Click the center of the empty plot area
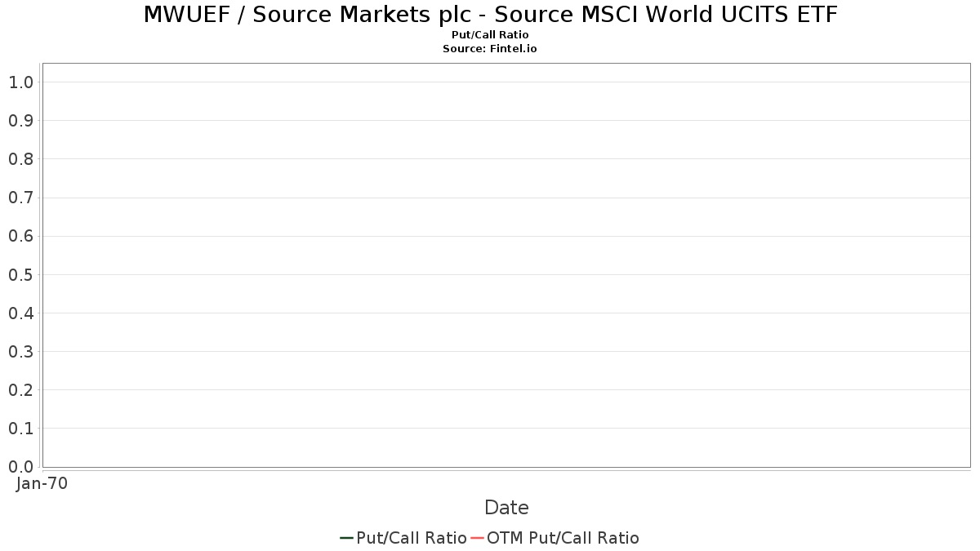Viewport: 980px width, 551px height. (506, 265)
